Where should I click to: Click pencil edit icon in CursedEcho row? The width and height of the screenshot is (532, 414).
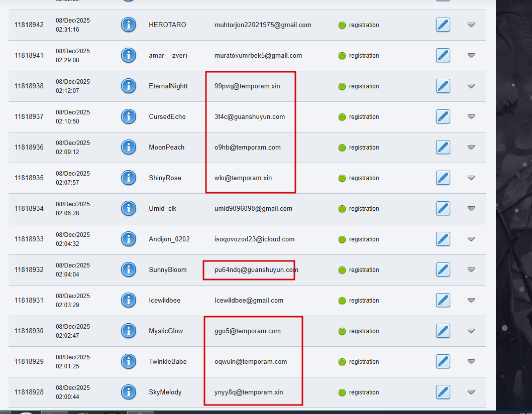[443, 116]
